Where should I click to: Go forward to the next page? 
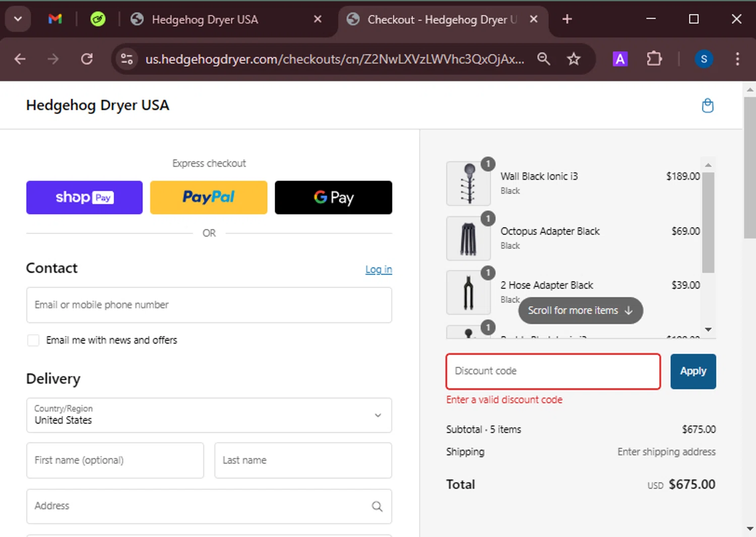(53, 59)
